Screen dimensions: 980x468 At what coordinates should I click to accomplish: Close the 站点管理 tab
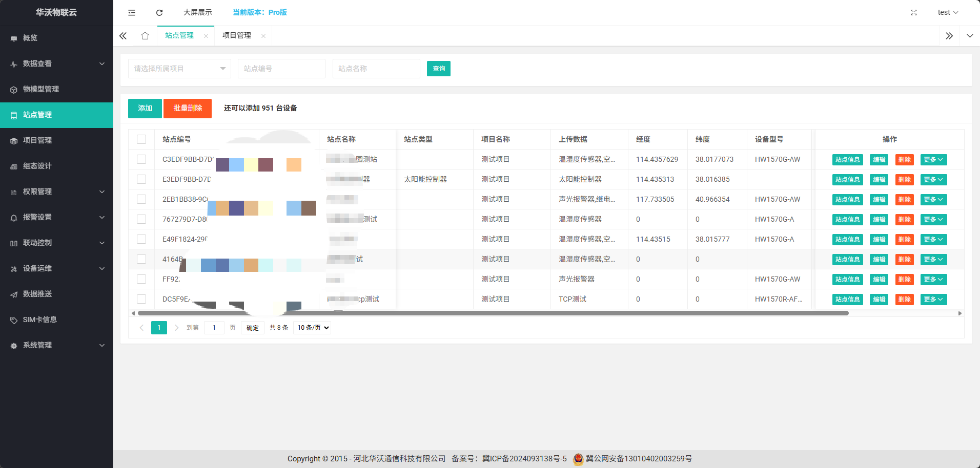coord(206,36)
